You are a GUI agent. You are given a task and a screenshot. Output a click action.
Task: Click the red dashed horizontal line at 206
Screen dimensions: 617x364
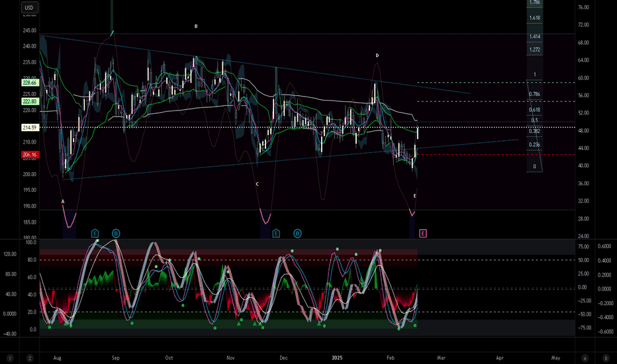496,155
